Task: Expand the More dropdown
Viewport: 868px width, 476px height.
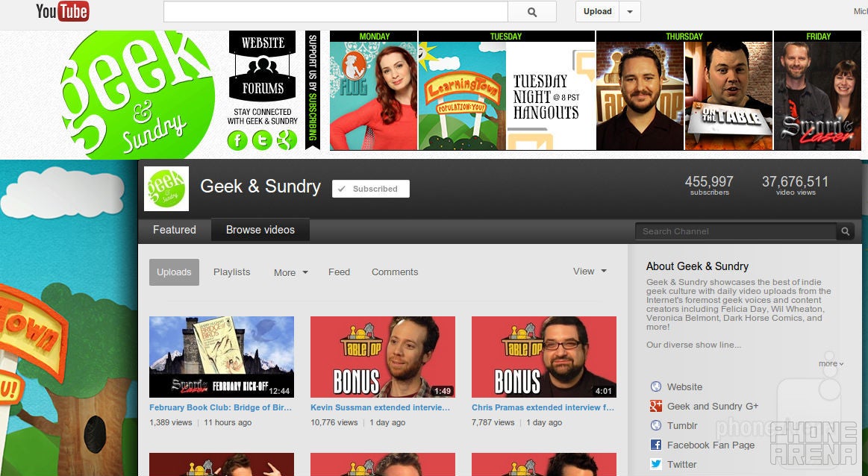Action: (x=290, y=272)
